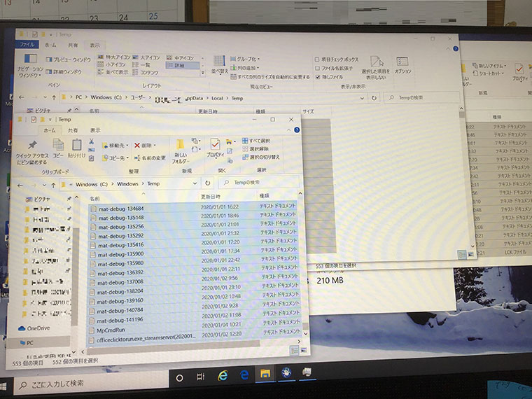532x399 pixels.
Task: Choose 中アイコン layout in back window
Action: tap(180, 58)
